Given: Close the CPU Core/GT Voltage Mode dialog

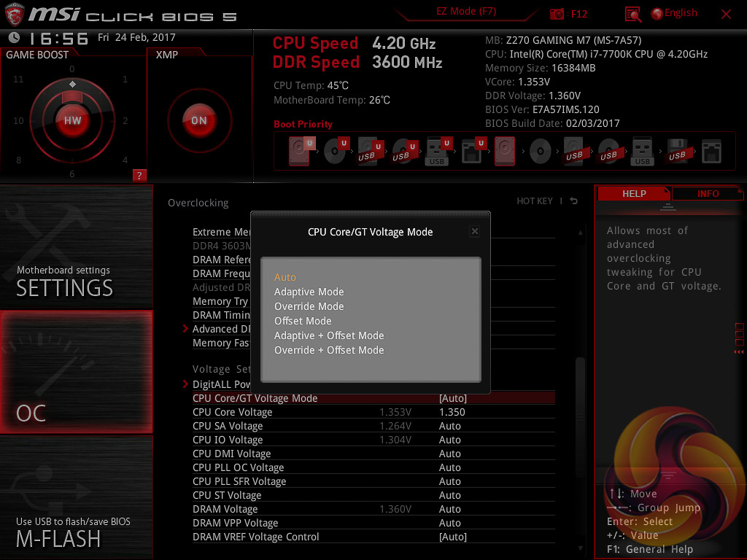Looking at the screenshot, I should click(474, 231).
